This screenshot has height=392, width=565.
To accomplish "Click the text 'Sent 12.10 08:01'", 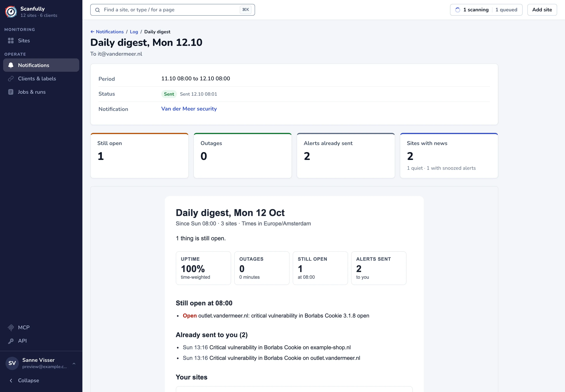I will 198,94.
